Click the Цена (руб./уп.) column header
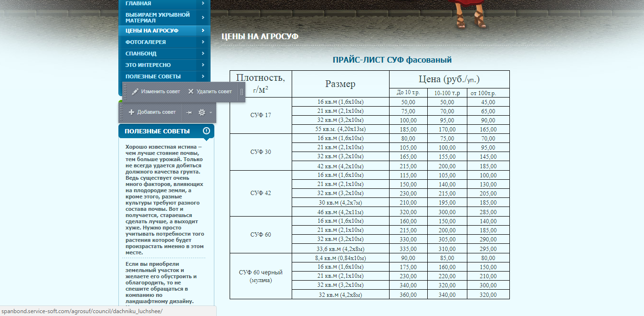 (x=449, y=79)
